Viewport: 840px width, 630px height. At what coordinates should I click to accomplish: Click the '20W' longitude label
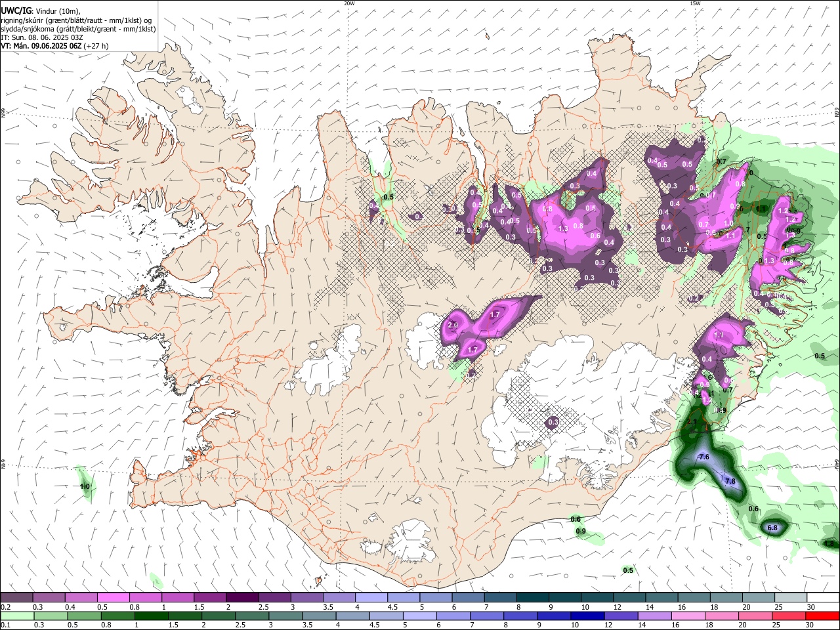coord(349,3)
